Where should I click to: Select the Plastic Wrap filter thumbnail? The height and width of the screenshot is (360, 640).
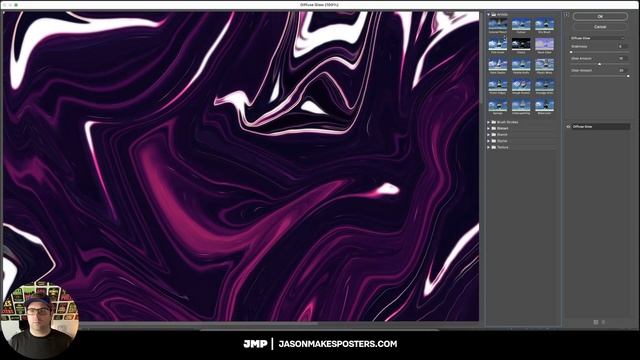click(x=544, y=65)
